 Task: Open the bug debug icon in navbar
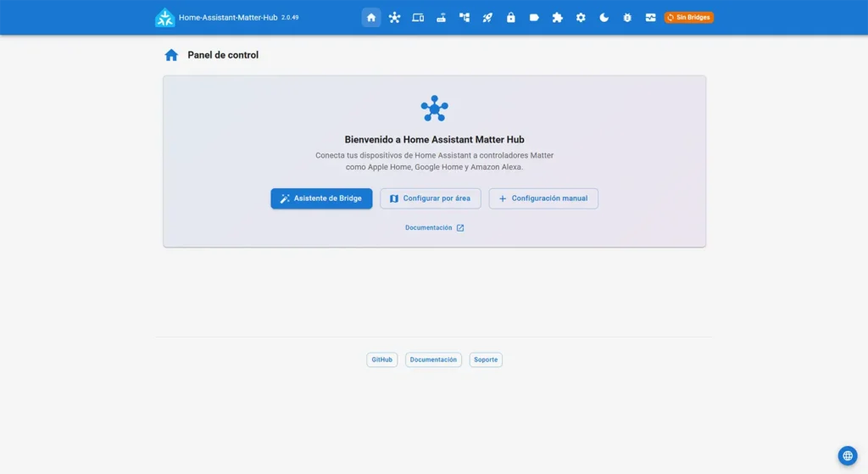pyautogui.click(x=627, y=18)
